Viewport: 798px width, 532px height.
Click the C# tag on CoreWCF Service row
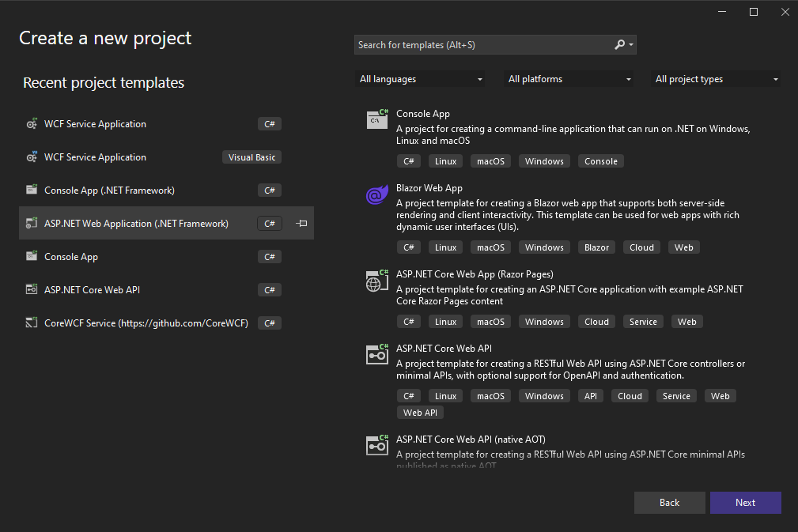270,323
